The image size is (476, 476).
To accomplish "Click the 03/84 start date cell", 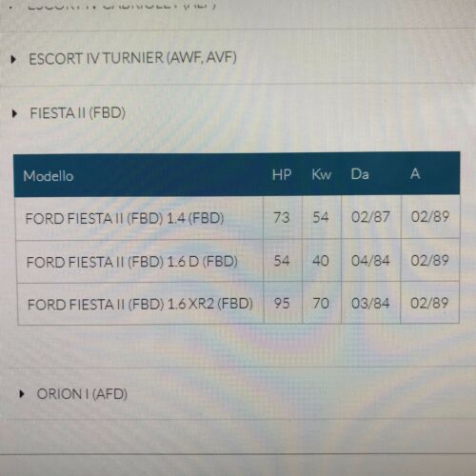I will [370, 303].
